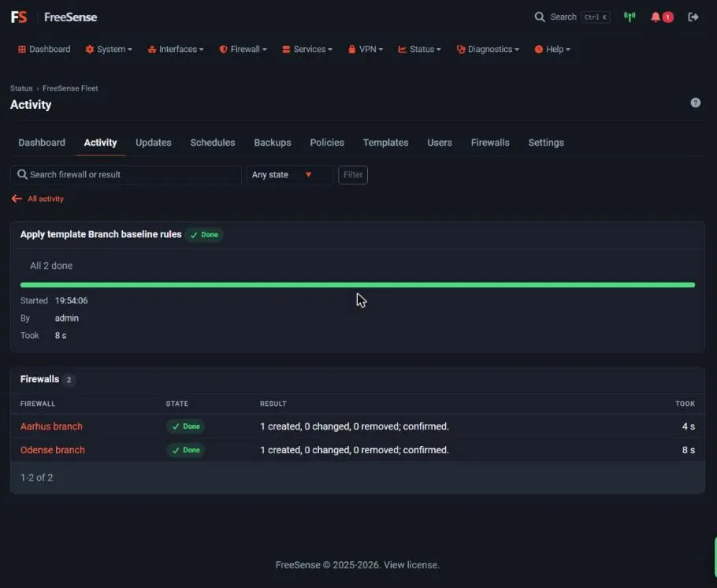Click the 1-2 of 2 pagination text
The image size is (717, 588).
[x=36, y=478]
